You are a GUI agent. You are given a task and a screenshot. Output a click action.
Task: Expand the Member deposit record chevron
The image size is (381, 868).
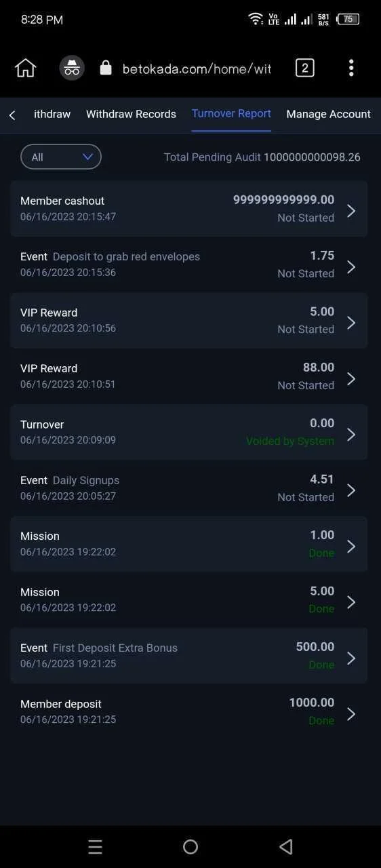pos(351,713)
